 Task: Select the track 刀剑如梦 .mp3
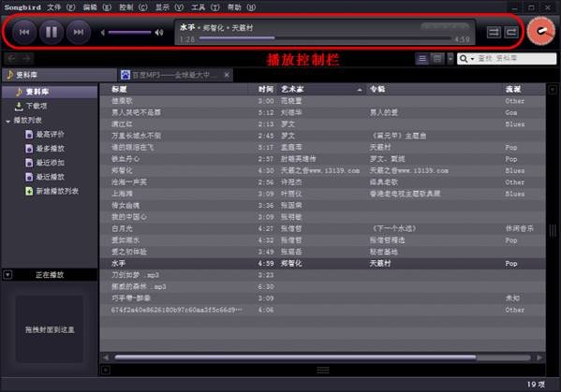click(x=323, y=275)
